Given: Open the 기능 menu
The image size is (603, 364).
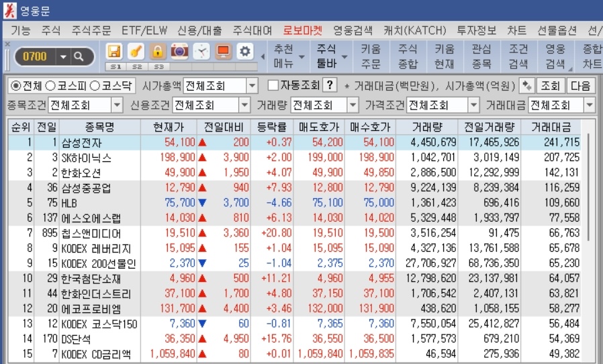Looking at the screenshot, I should (21, 30).
